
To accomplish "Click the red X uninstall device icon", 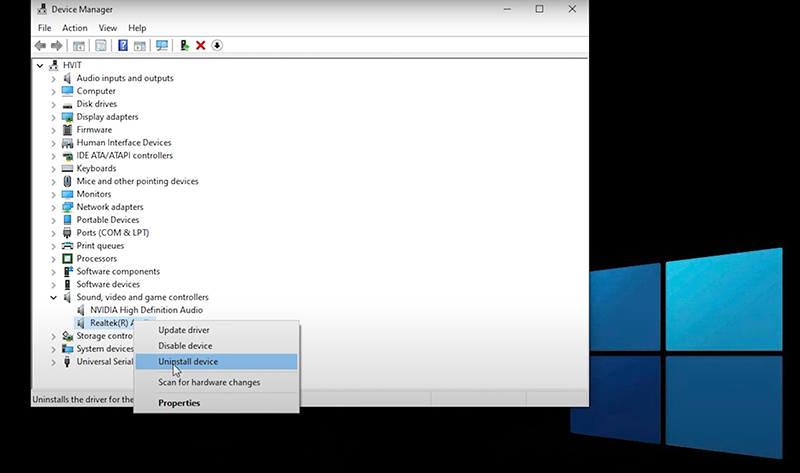I will coord(201,46).
